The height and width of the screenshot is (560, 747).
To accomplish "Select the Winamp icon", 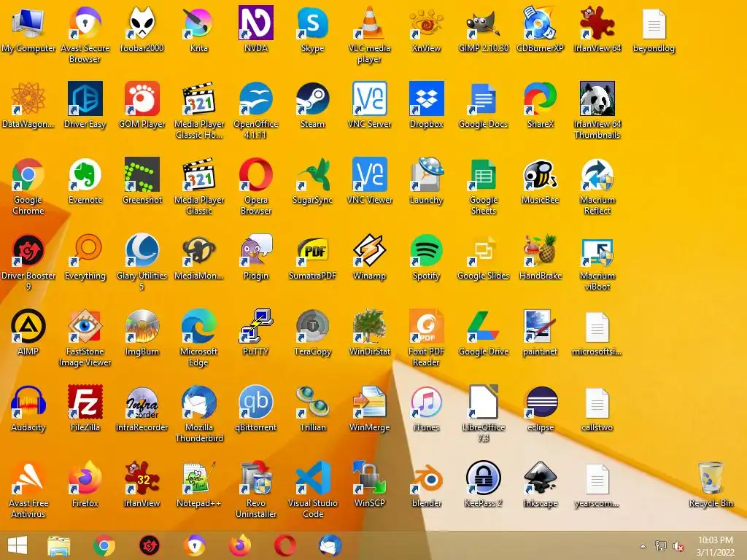I will pyautogui.click(x=369, y=250).
